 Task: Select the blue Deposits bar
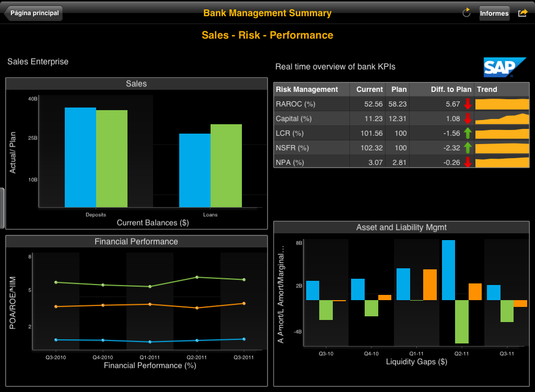(x=80, y=157)
